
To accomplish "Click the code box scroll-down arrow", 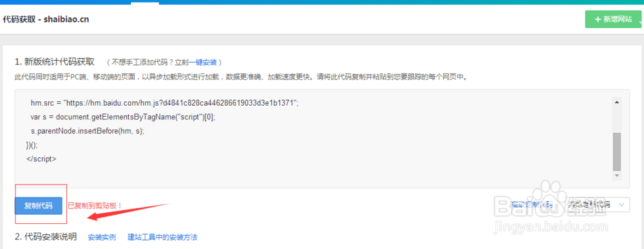I will (x=616, y=175).
